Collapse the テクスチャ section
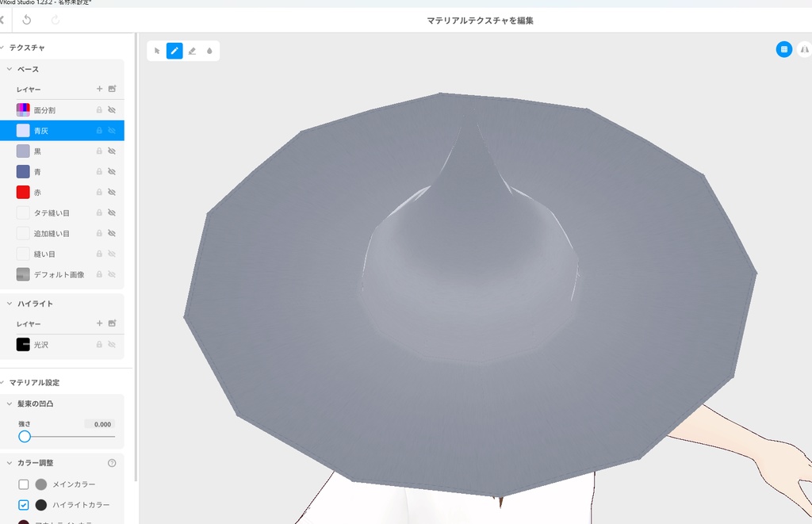 (x=2, y=48)
